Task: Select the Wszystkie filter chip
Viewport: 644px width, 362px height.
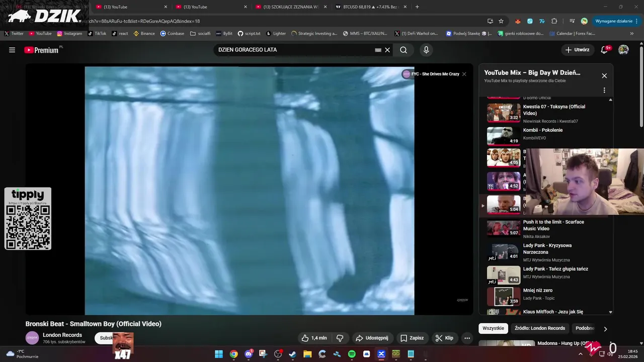Action: (x=493, y=328)
